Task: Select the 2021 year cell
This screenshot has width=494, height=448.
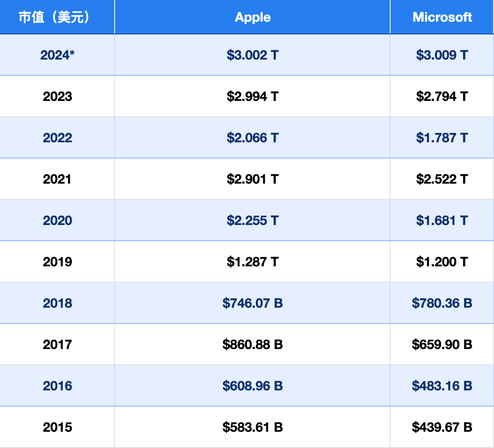Action: click(x=58, y=179)
